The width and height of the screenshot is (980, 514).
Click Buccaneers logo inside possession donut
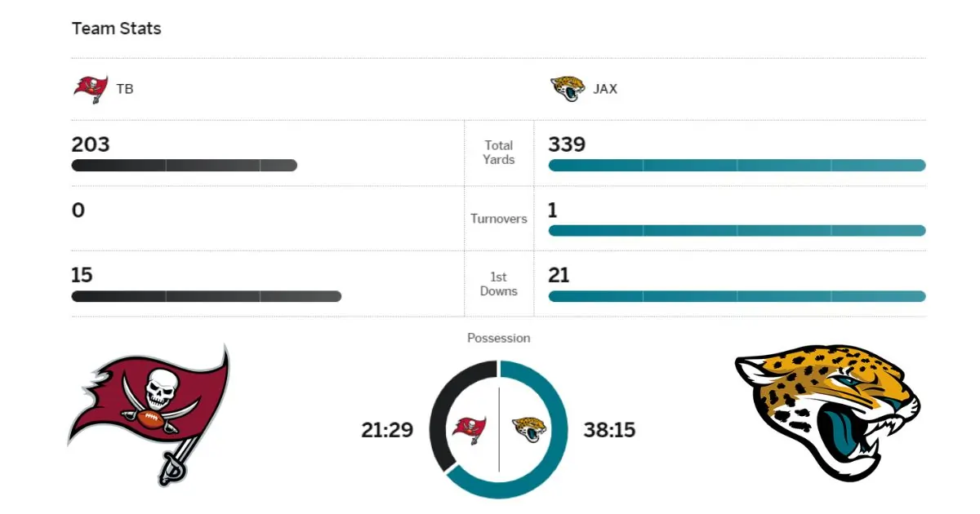pyautogui.click(x=470, y=429)
